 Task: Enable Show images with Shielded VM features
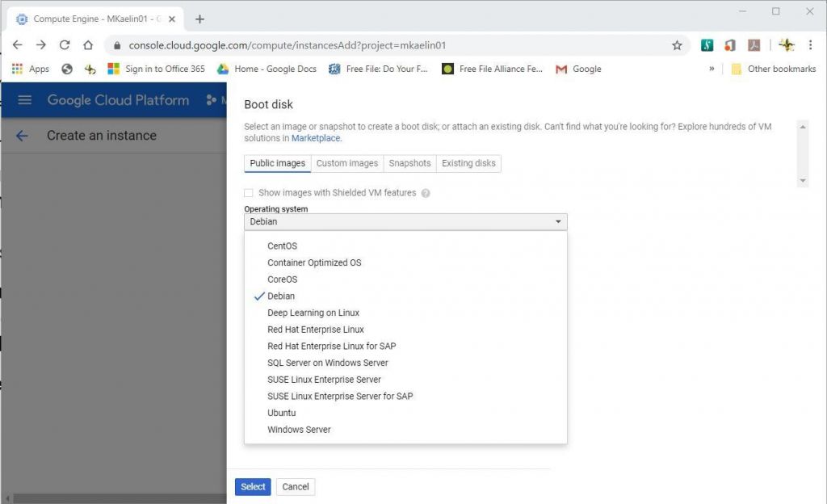point(249,193)
